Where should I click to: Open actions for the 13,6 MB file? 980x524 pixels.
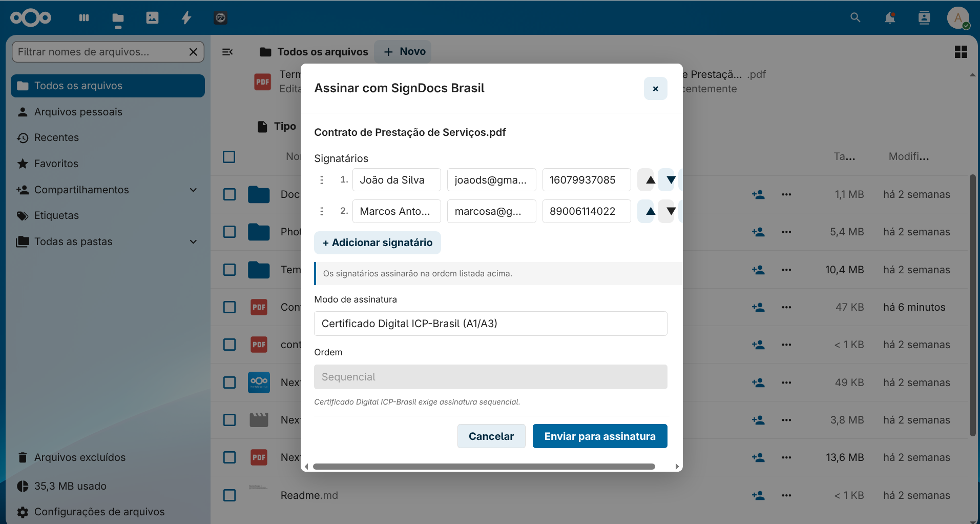pyautogui.click(x=786, y=457)
